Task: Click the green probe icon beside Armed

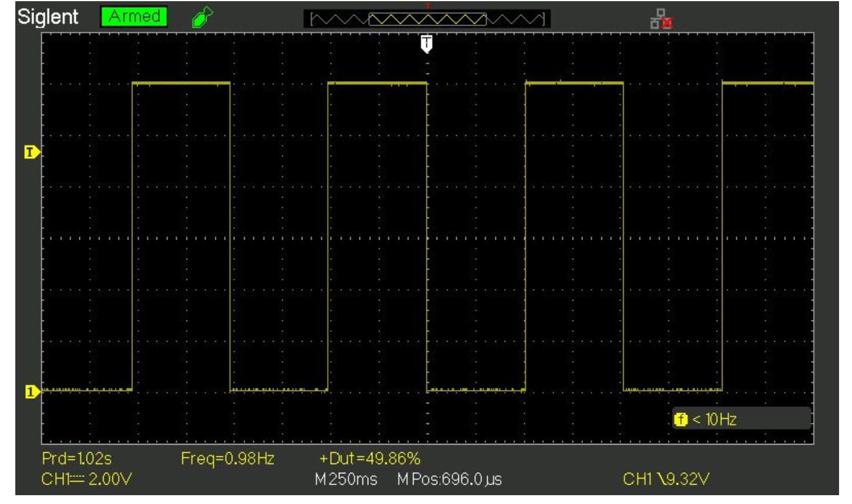Action: [202, 18]
